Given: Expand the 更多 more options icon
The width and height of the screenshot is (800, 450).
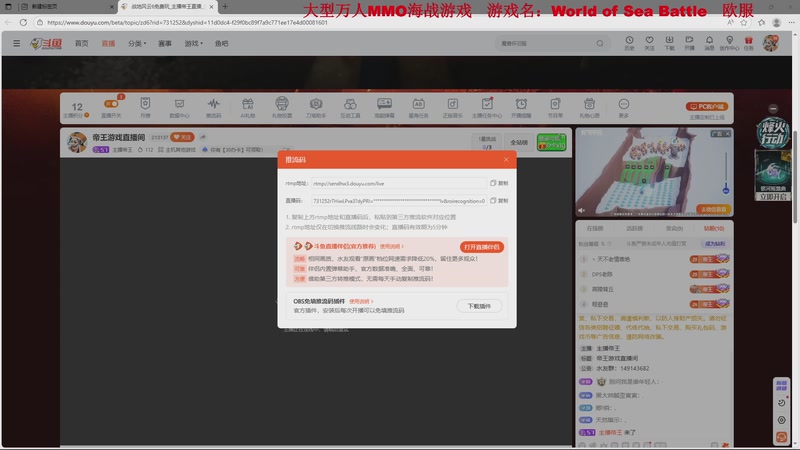Looking at the screenshot, I should pyautogui.click(x=623, y=108).
